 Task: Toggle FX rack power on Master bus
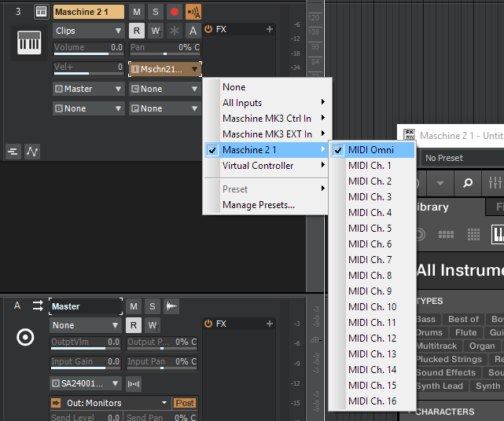click(208, 324)
